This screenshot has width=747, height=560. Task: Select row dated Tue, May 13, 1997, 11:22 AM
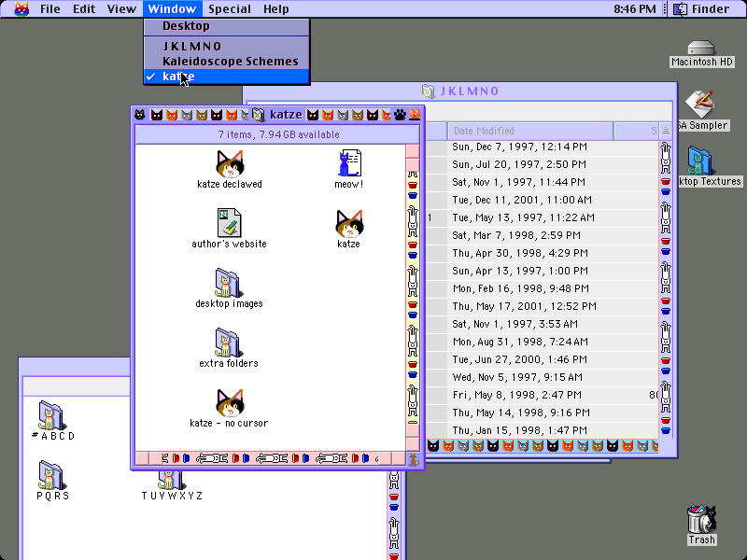click(543, 217)
